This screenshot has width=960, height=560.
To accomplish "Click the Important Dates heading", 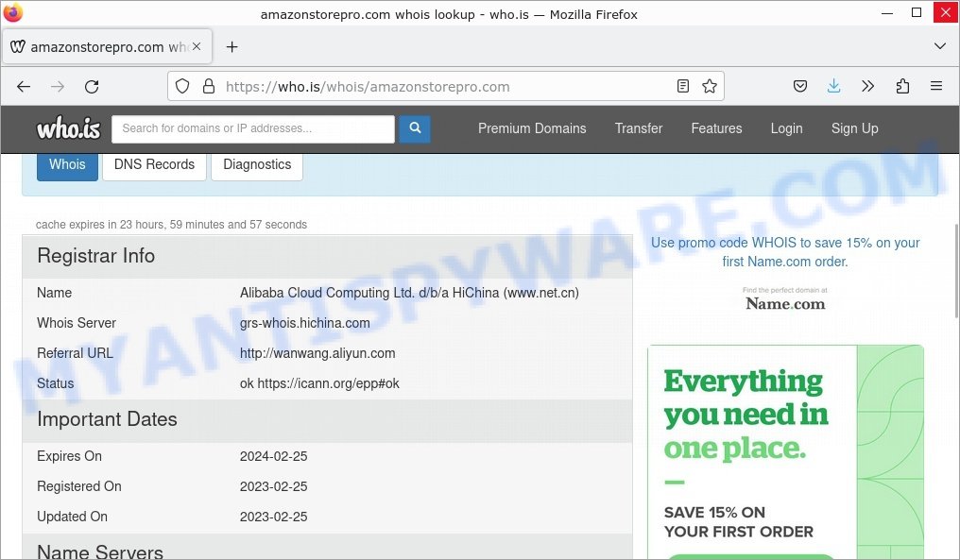I will [107, 419].
